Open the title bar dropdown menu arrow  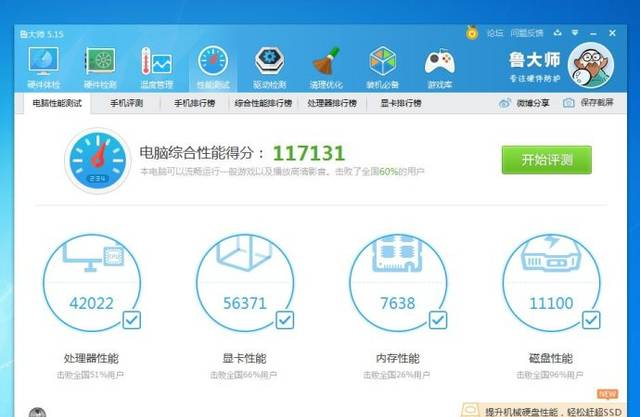coord(575,33)
